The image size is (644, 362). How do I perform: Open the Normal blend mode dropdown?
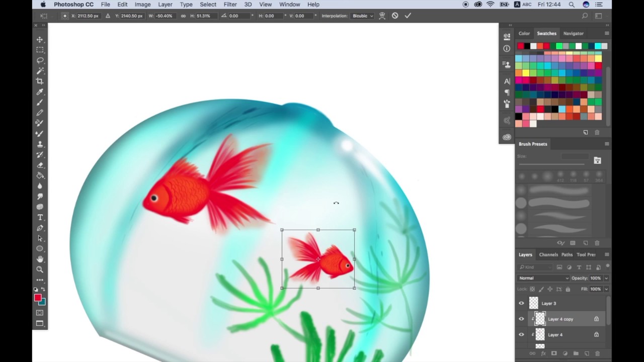pos(543,278)
